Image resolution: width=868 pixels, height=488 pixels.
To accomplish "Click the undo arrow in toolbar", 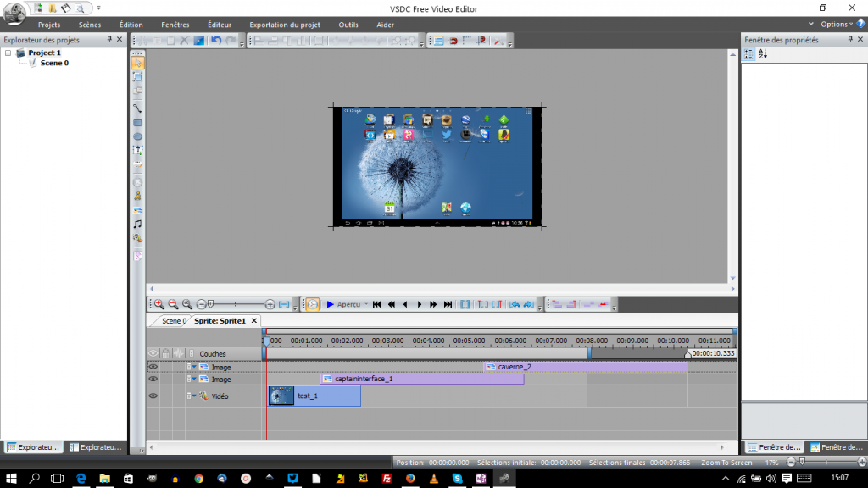I will coord(216,40).
